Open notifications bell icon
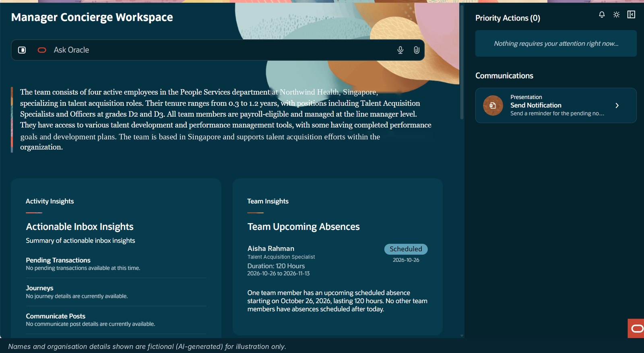Image resolution: width=644 pixels, height=353 pixels. (602, 14)
